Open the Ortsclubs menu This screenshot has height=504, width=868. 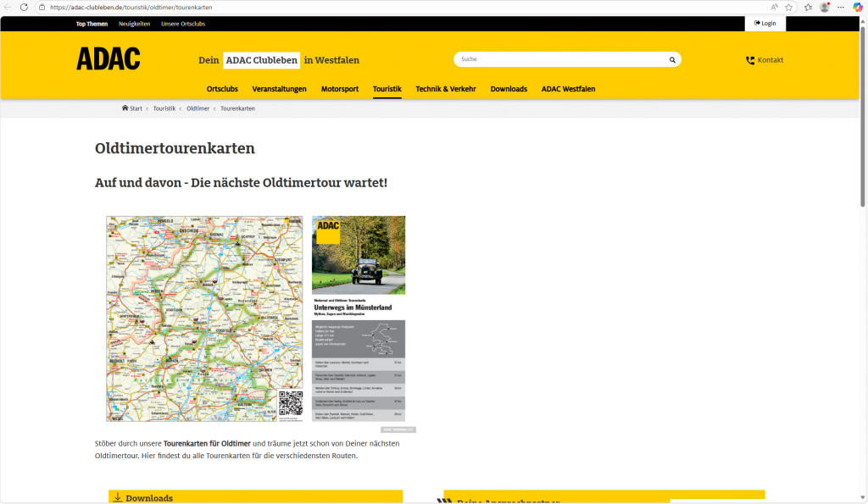pyautogui.click(x=222, y=89)
